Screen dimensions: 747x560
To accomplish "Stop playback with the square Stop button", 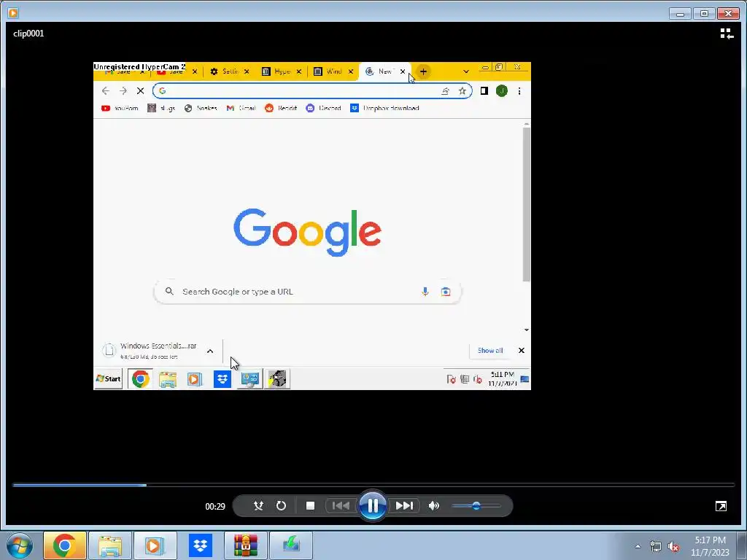I will (310, 506).
